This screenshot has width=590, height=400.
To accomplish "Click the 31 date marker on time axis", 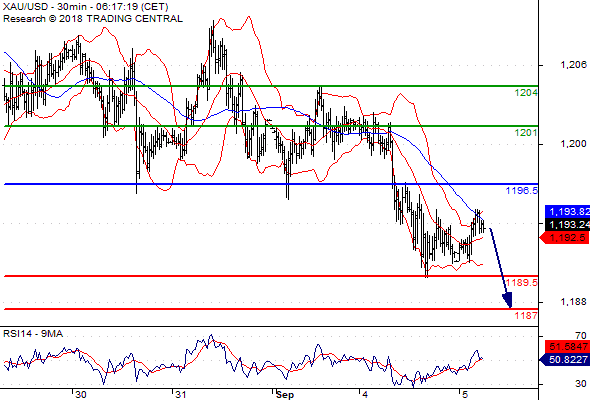I will click(181, 394).
